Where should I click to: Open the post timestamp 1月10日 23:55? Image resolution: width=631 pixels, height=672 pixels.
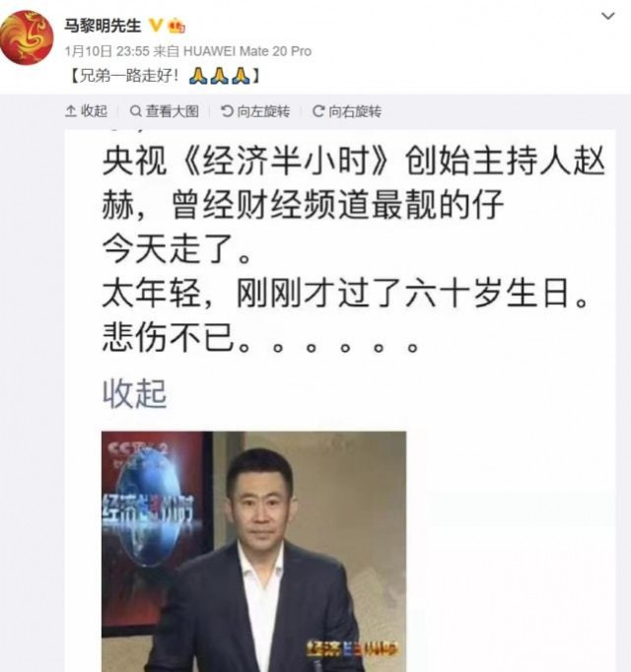(106, 51)
